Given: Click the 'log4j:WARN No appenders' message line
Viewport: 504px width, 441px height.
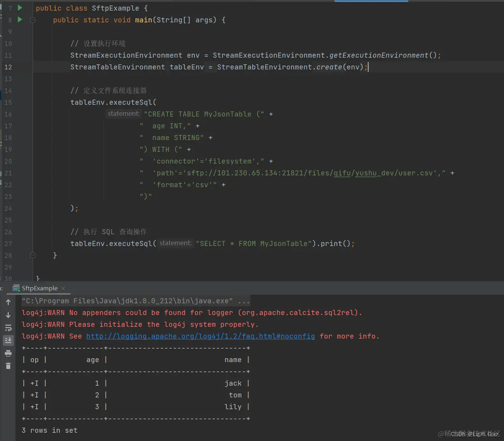Looking at the screenshot, I should [x=192, y=313].
